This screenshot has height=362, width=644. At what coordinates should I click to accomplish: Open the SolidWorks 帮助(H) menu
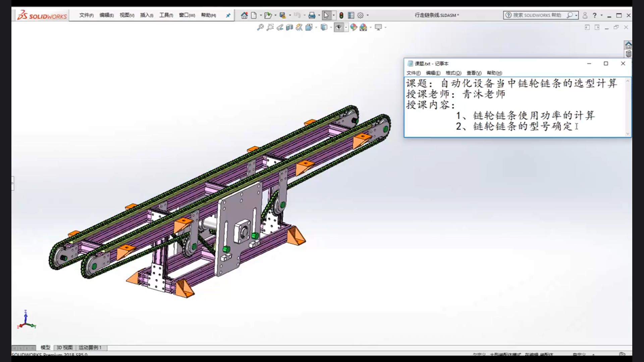click(208, 15)
